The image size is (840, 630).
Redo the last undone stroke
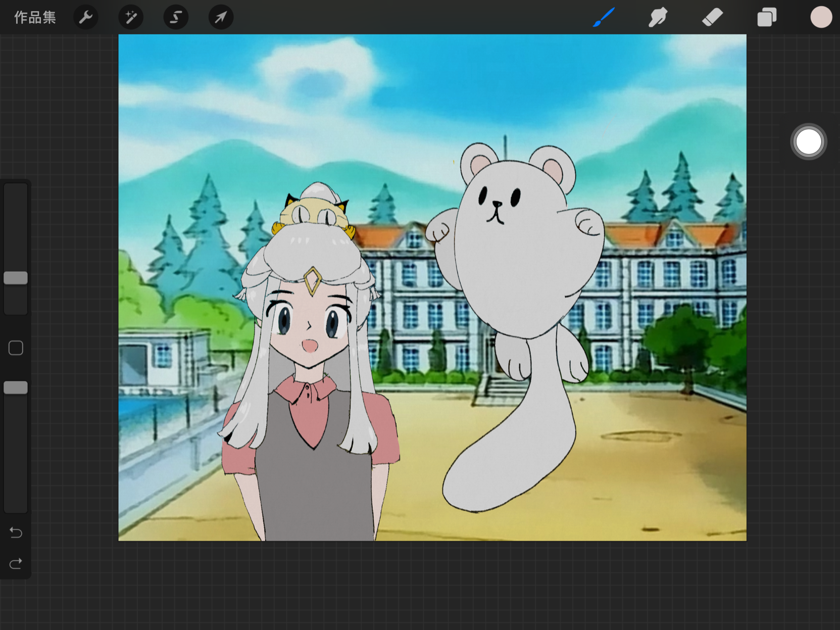click(16, 563)
